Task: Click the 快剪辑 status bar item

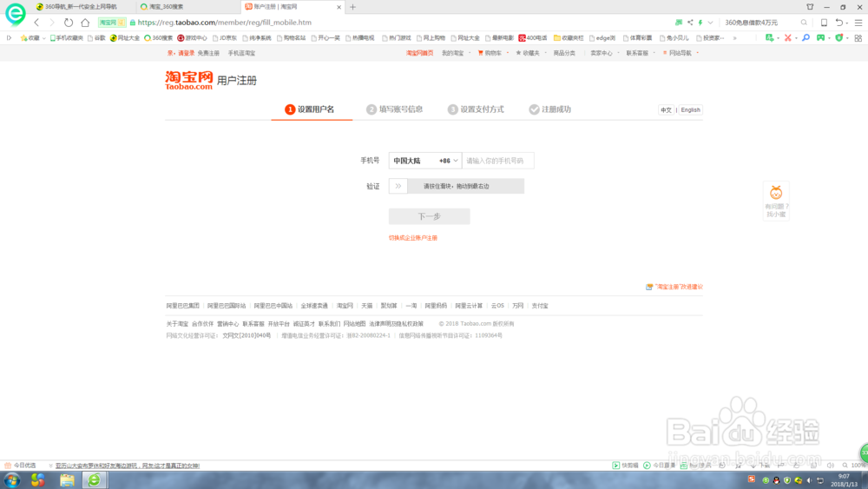Action: tap(626, 466)
